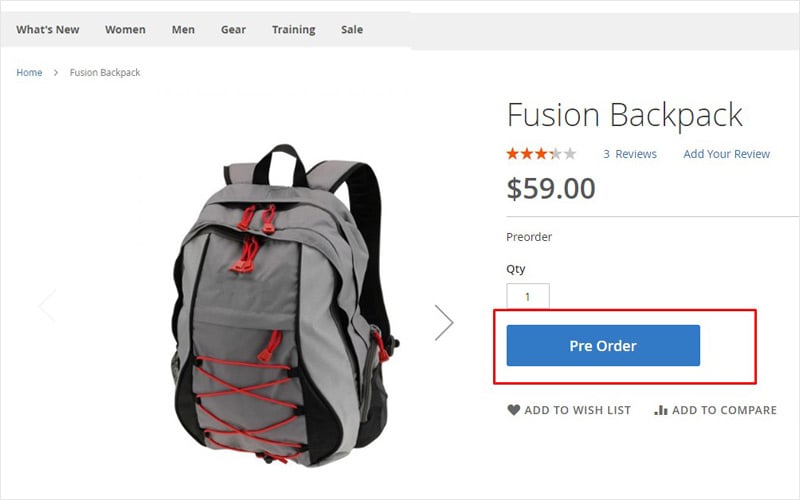Click the Fusion Backpack product image
Screen dimensions: 800x500
click(284, 305)
